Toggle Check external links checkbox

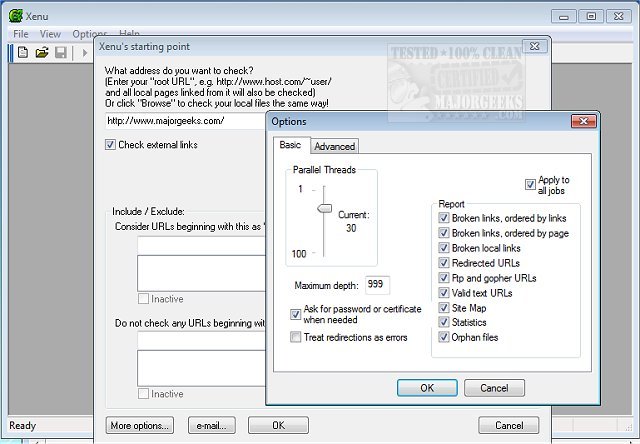click(x=110, y=144)
